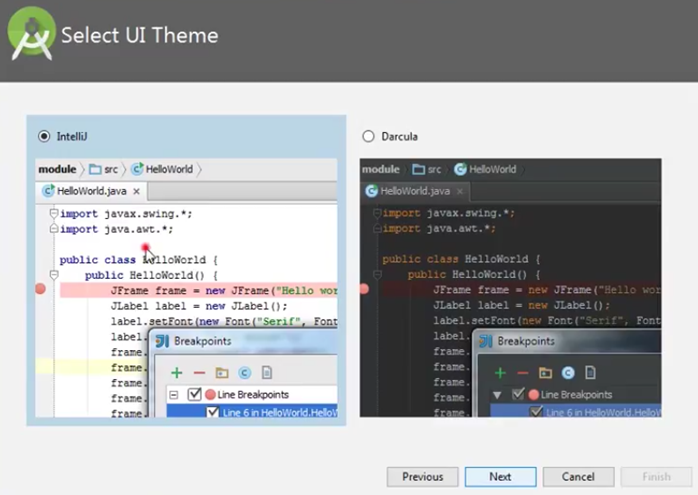Click green plus icon in light Breakpoints preview
The height and width of the screenshot is (495, 698).
click(x=177, y=372)
